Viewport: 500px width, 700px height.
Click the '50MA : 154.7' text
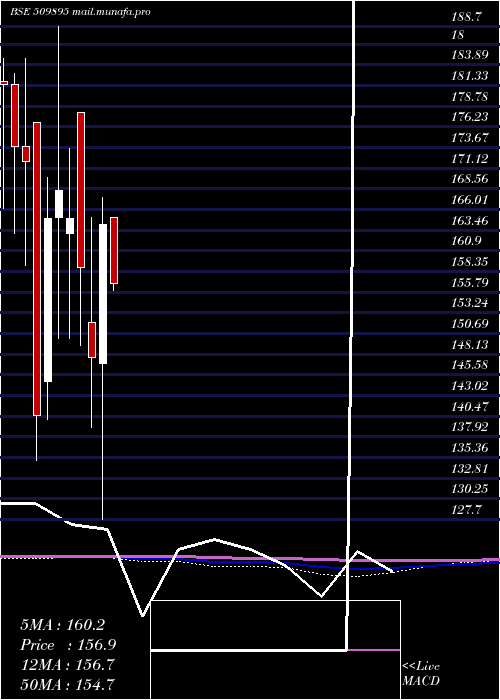pyautogui.click(x=68, y=684)
